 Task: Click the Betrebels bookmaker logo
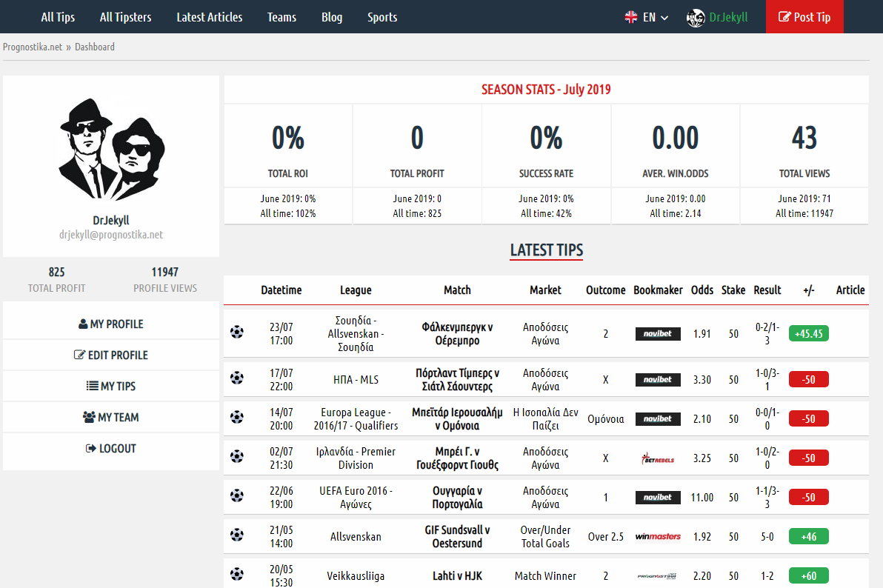[658, 458]
